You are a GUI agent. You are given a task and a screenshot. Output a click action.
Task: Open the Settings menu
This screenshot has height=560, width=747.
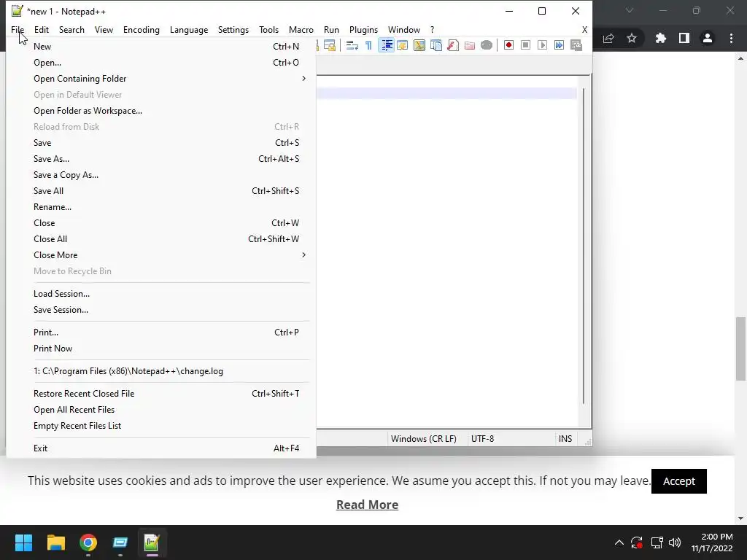(233, 29)
